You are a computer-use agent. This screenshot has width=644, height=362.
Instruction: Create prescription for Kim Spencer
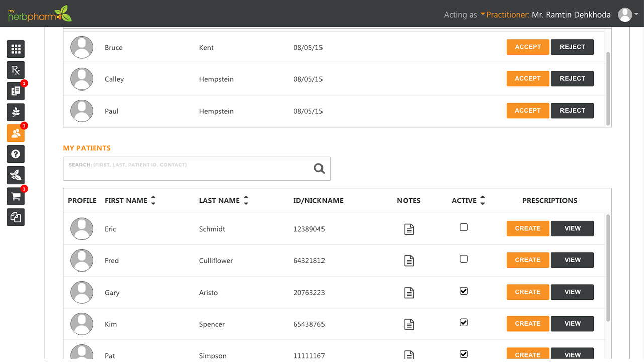pos(528,323)
